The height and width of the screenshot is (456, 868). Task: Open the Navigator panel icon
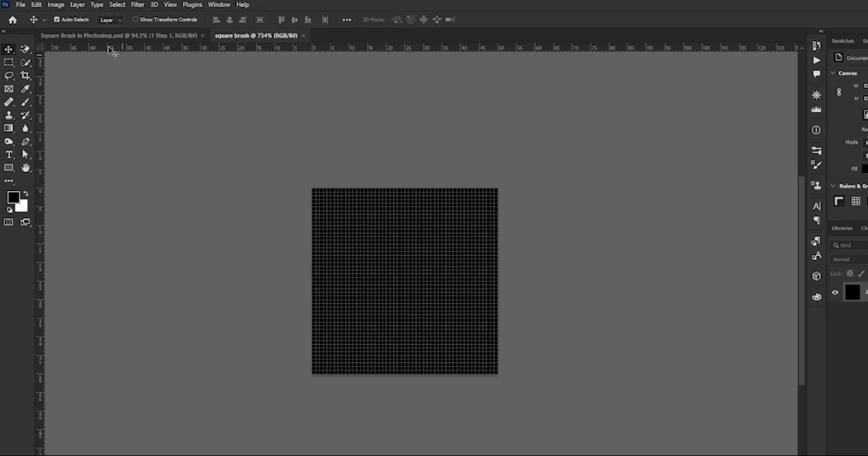(816, 95)
